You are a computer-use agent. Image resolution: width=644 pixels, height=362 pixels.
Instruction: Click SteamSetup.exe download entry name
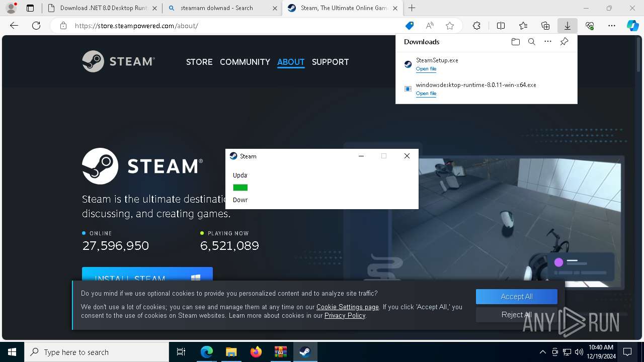click(x=437, y=60)
